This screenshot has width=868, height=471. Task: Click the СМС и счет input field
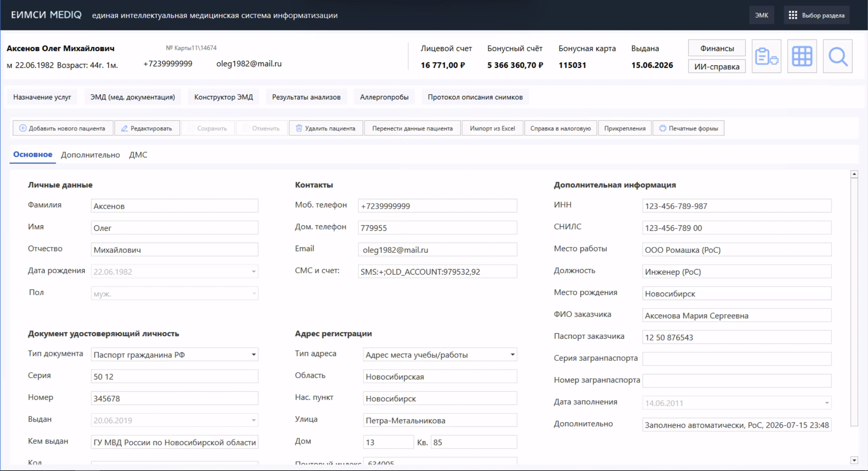[x=437, y=271]
